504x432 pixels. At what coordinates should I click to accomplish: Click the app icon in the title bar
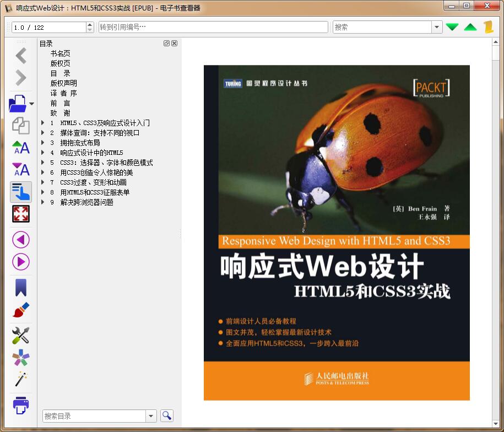pos(9,8)
